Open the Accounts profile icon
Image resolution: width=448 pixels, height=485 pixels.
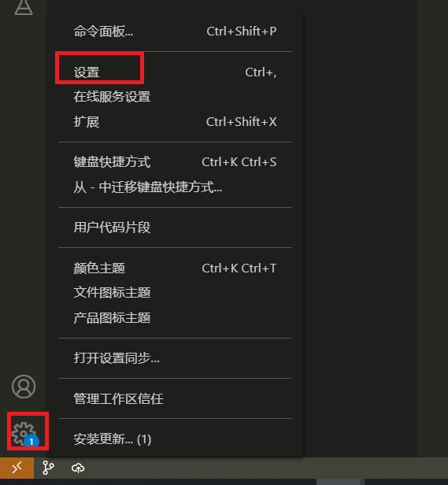coord(24,387)
